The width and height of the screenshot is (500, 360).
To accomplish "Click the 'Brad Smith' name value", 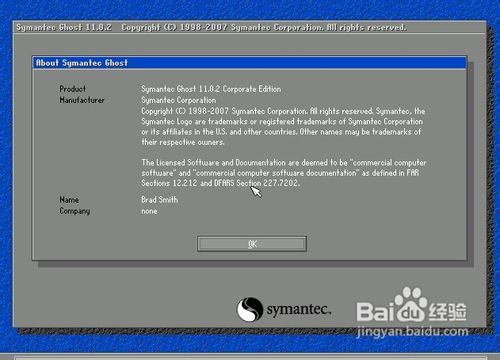I will (x=160, y=200).
